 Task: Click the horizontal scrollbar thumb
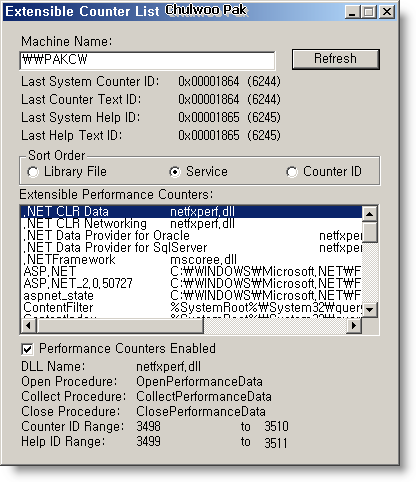coord(120,325)
